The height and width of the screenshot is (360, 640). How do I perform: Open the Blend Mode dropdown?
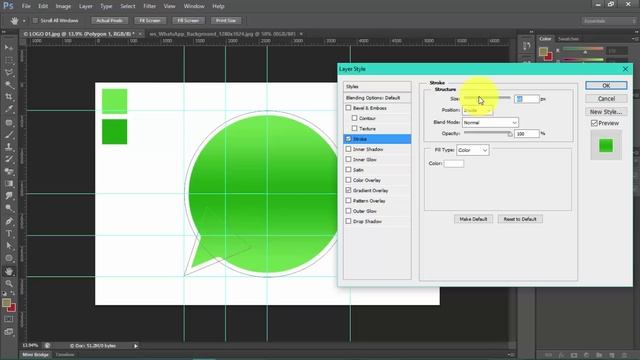pyautogui.click(x=490, y=122)
